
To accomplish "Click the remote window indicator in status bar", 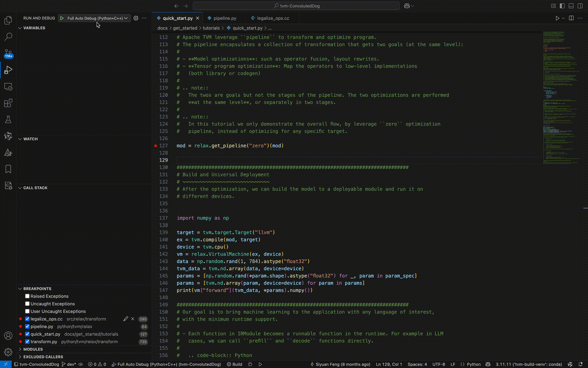I will point(6,364).
